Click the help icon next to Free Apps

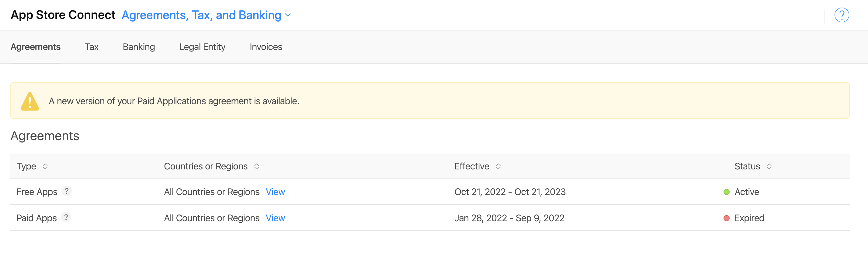[67, 191]
